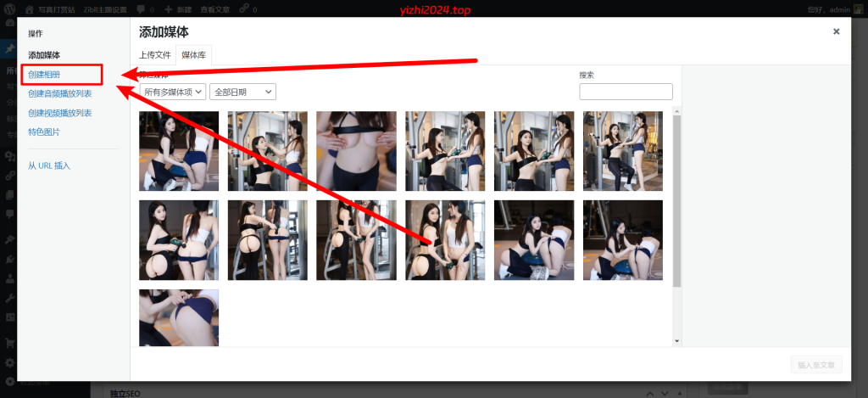Click media list scrollbar down arrow
Screen dimensions: 868x398
click(676, 341)
